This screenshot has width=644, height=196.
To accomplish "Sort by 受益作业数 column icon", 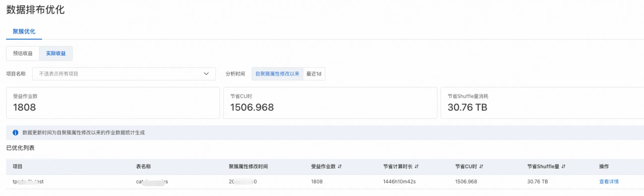I will (340, 166).
